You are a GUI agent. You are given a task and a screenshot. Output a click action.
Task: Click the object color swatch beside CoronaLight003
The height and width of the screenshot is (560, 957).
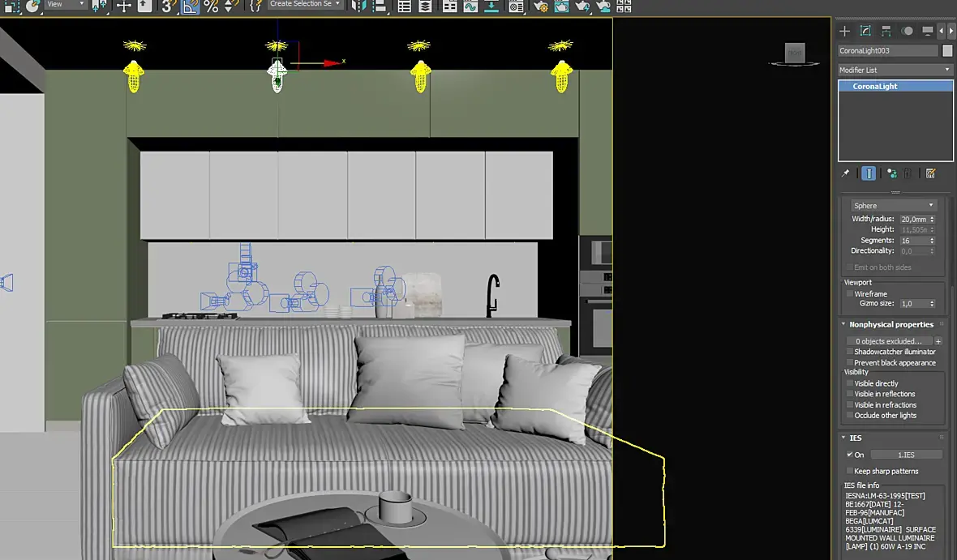click(947, 50)
